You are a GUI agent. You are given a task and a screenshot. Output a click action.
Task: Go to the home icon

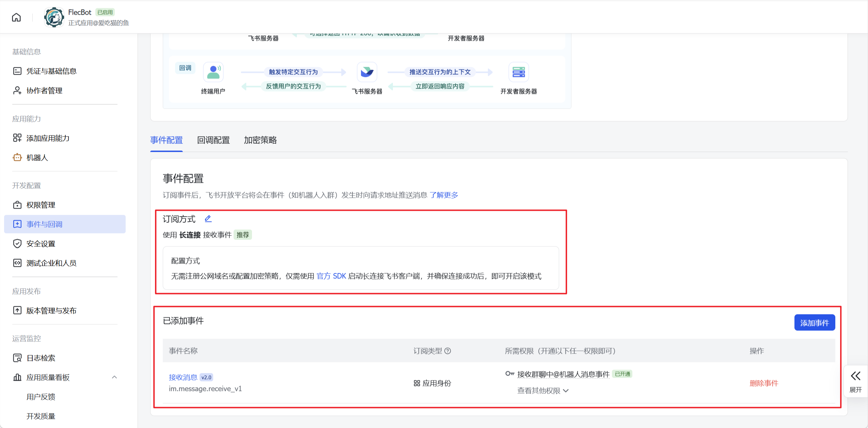point(16,17)
